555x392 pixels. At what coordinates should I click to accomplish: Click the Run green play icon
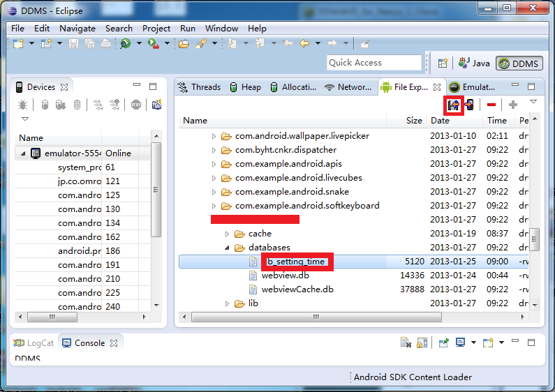(x=154, y=43)
